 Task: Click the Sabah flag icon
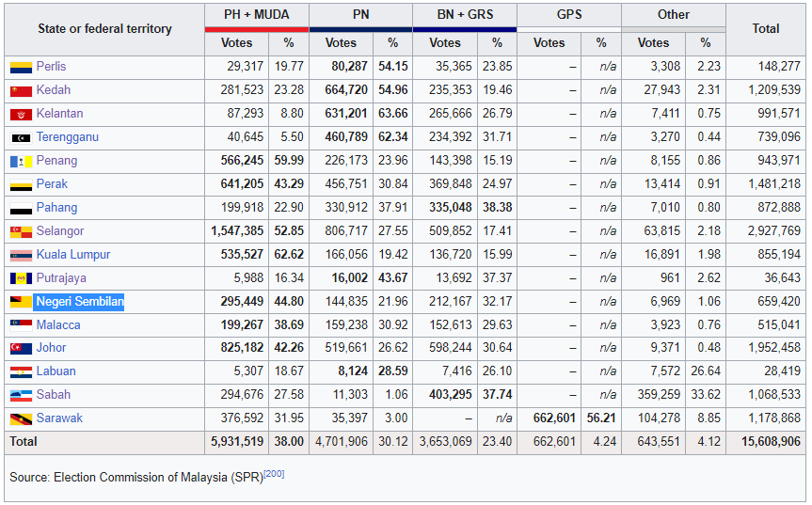21,395
